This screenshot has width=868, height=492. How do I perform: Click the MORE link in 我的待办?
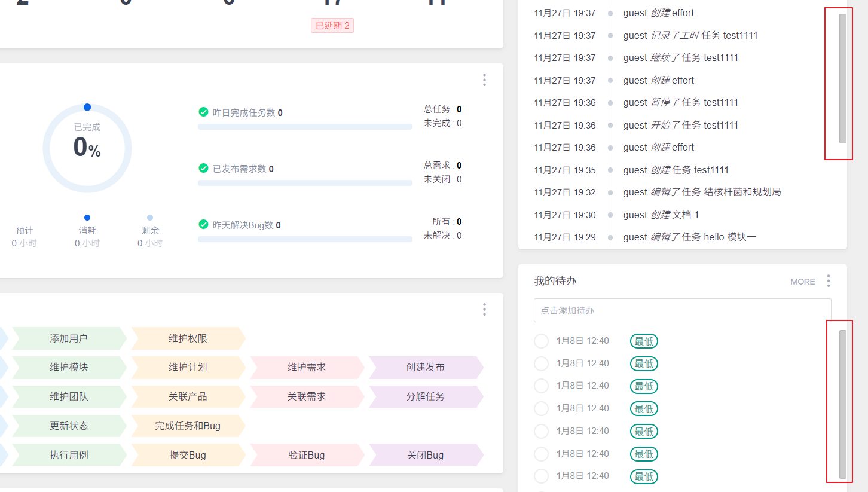coord(802,282)
